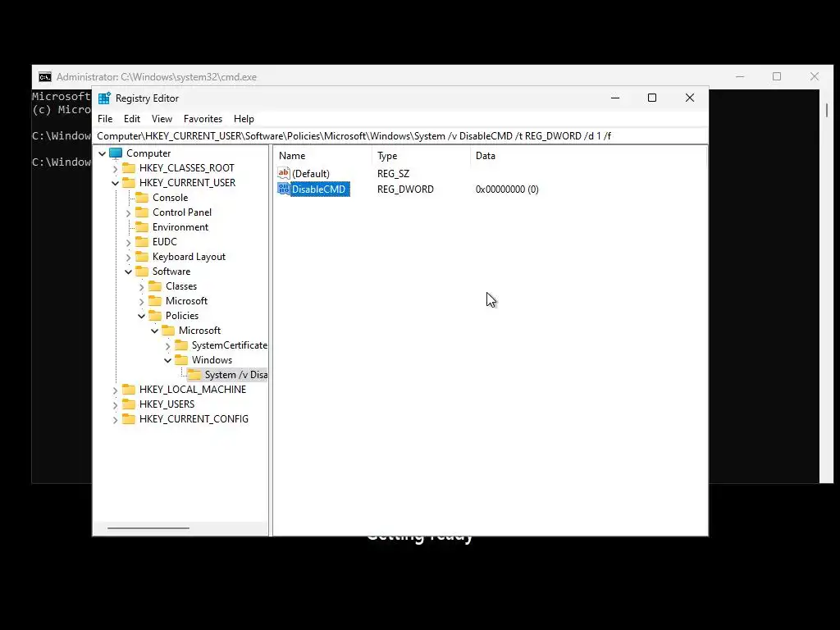Click the DisableCMD DWORD value icon
This screenshot has height=630, width=840.
[283, 189]
